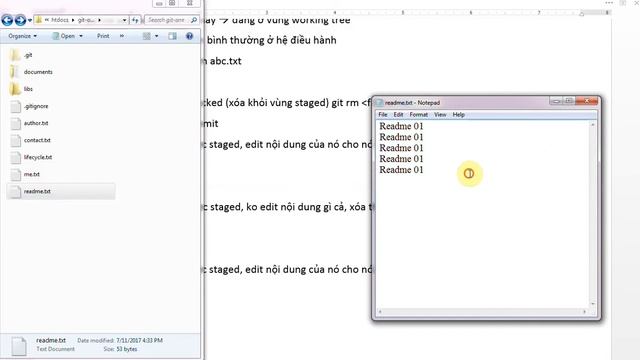Click the search magnifier icon
Viewport: 640px width, 360px height.
(194, 20)
